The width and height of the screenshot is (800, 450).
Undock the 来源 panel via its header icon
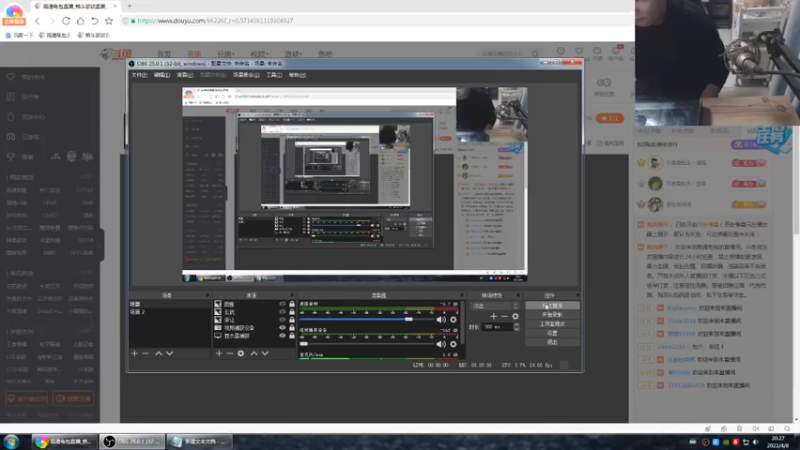291,295
